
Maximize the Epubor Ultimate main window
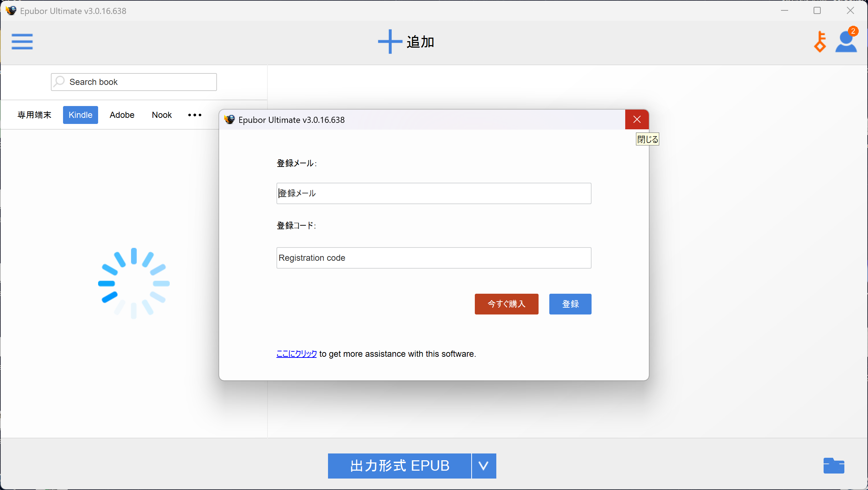click(817, 11)
